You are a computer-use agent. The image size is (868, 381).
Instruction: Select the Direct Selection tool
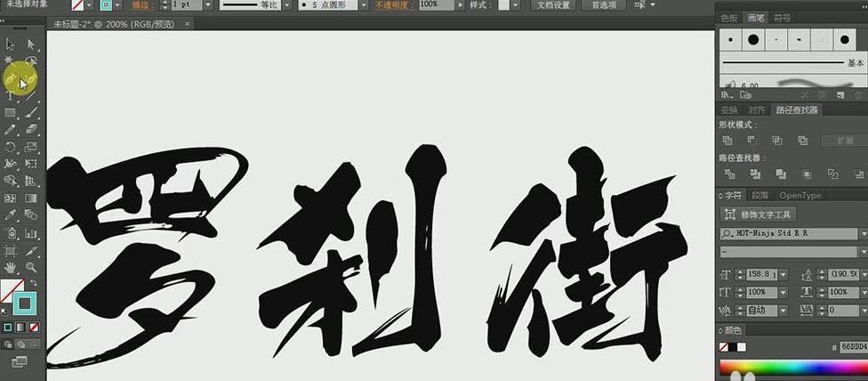click(x=31, y=45)
